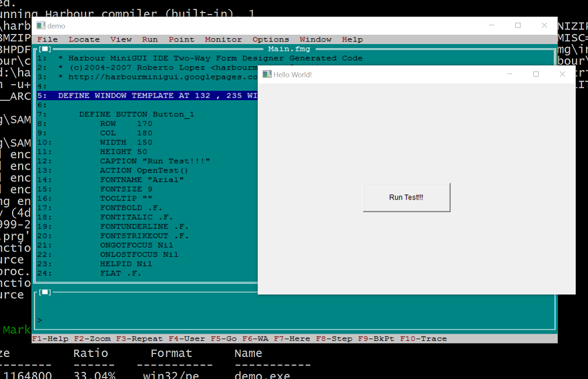Open the Point menu

tap(182, 39)
